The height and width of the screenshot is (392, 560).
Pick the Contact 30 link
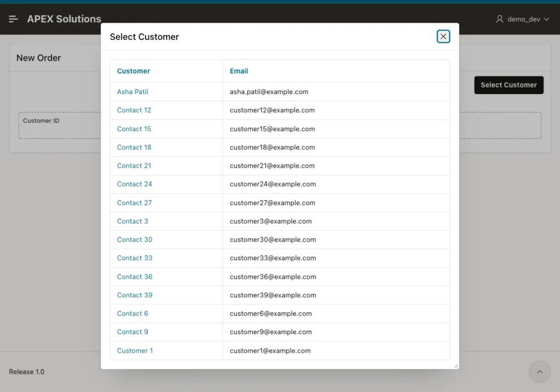click(x=135, y=239)
